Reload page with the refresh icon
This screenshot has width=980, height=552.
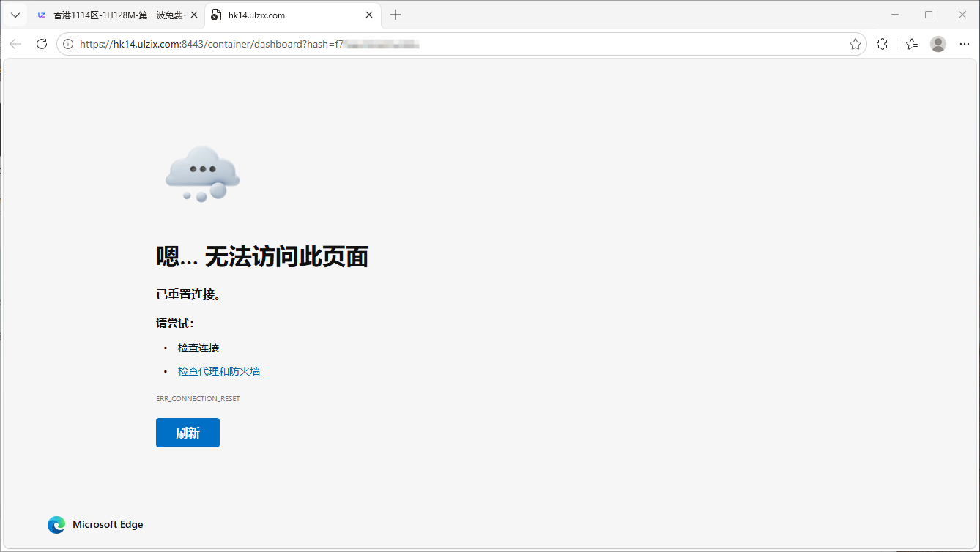[x=42, y=44]
